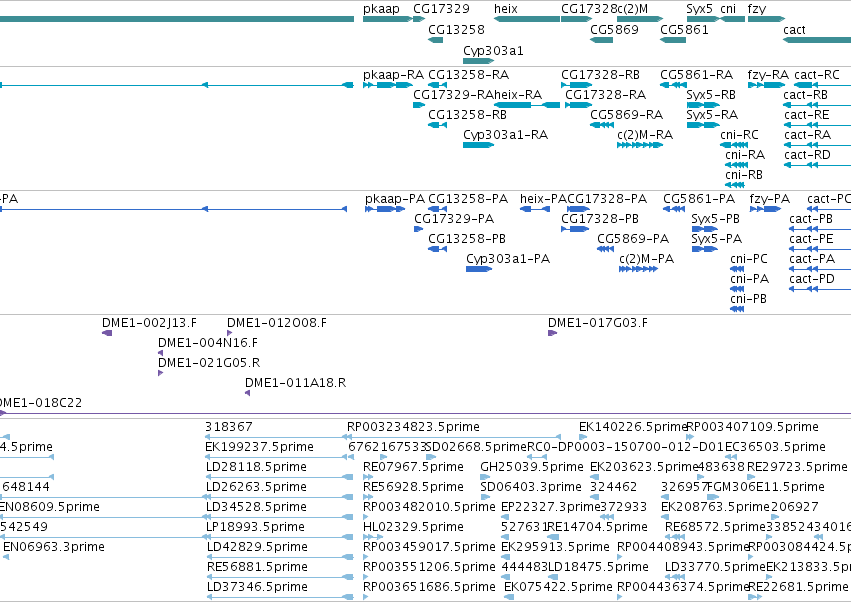Image resolution: width=851 pixels, height=602 pixels.
Task: Click BAC end DME1-012O08.F
Action: click(x=230, y=333)
